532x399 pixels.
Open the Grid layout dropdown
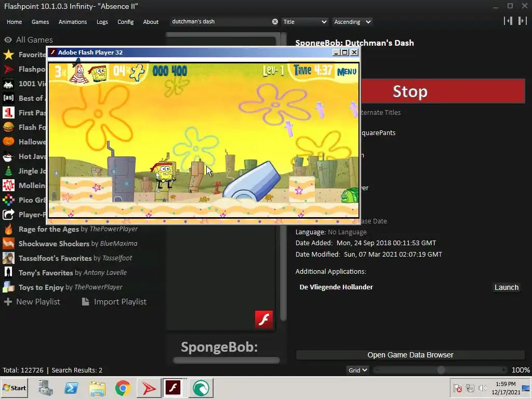[x=357, y=370]
